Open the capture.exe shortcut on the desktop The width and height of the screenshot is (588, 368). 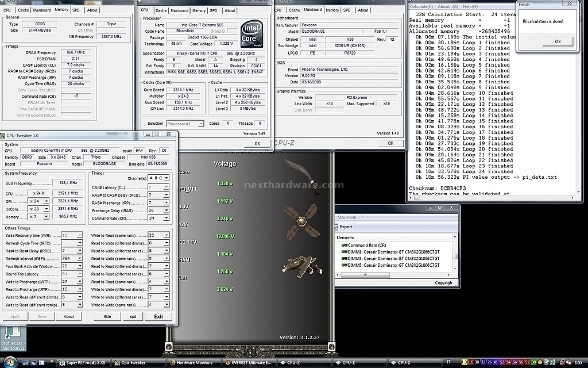tap(13, 339)
